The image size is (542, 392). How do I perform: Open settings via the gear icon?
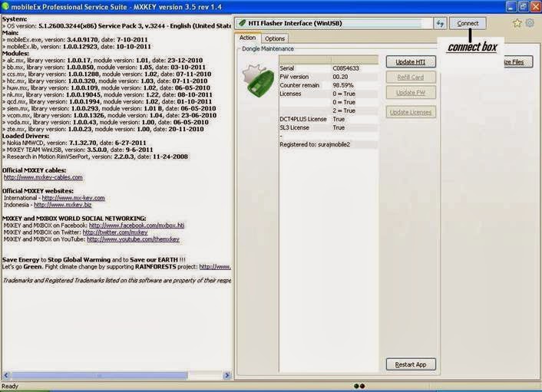[530, 23]
